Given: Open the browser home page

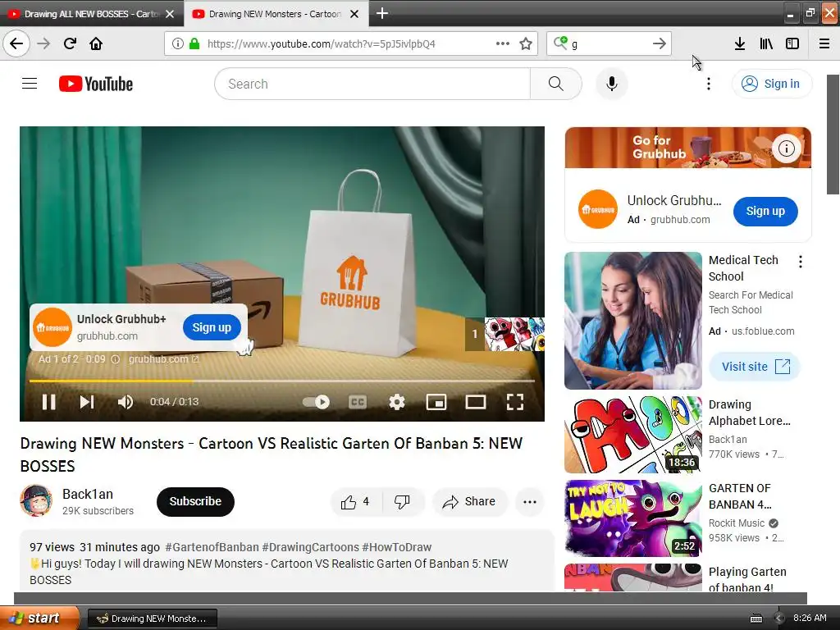Looking at the screenshot, I should point(96,43).
